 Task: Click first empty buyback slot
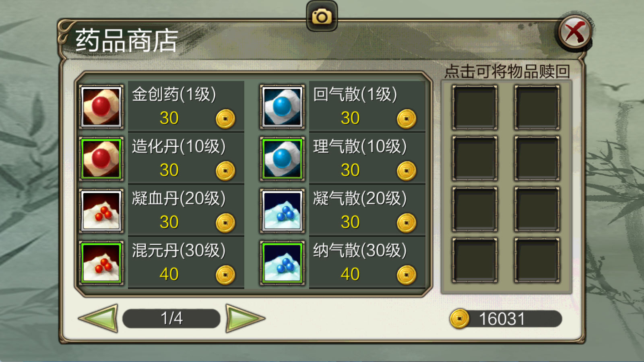[475, 107]
